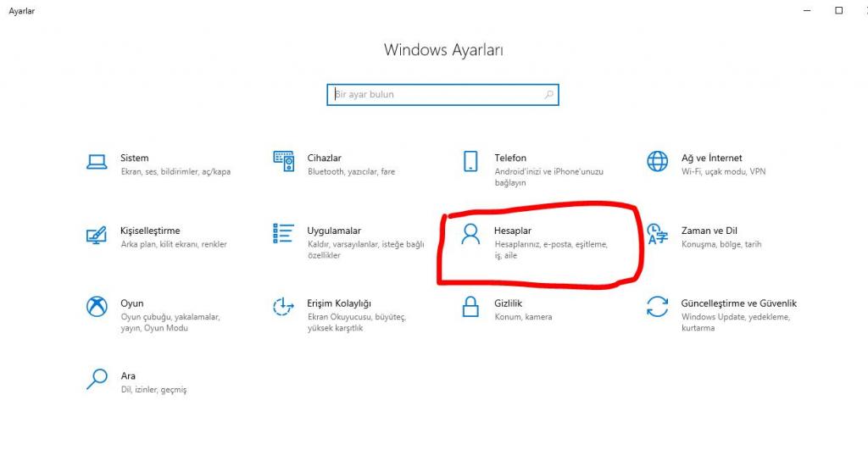The width and height of the screenshot is (868, 456).
Task: Click 'Konuşma, bölge, tarih' description
Action: click(x=721, y=244)
